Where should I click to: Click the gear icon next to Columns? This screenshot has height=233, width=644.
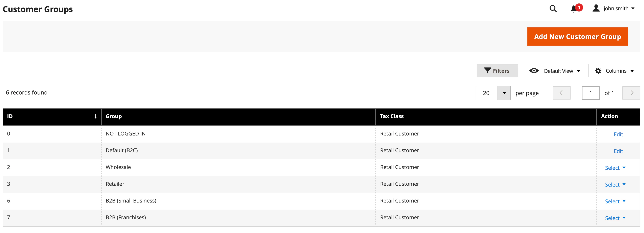pyautogui.click(x=598, y=71)
